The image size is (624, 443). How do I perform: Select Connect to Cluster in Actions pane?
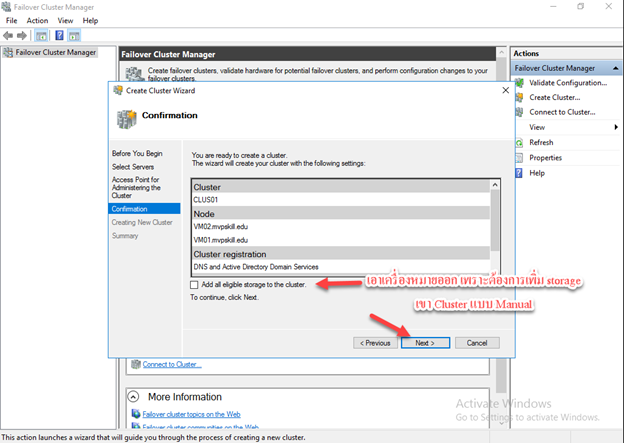click(x=562, y=112)
